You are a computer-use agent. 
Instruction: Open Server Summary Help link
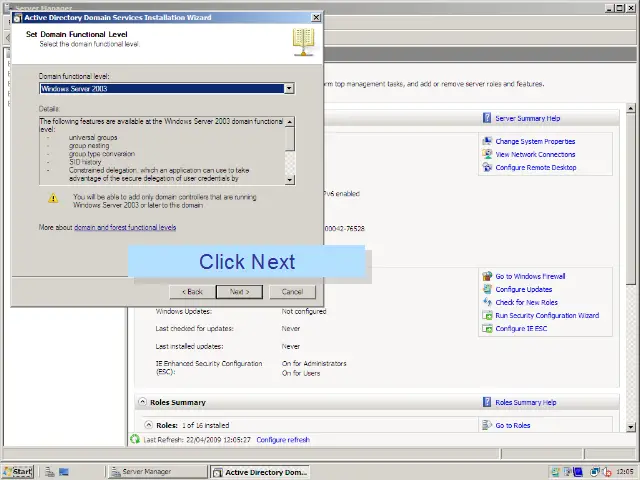point(527,118)
